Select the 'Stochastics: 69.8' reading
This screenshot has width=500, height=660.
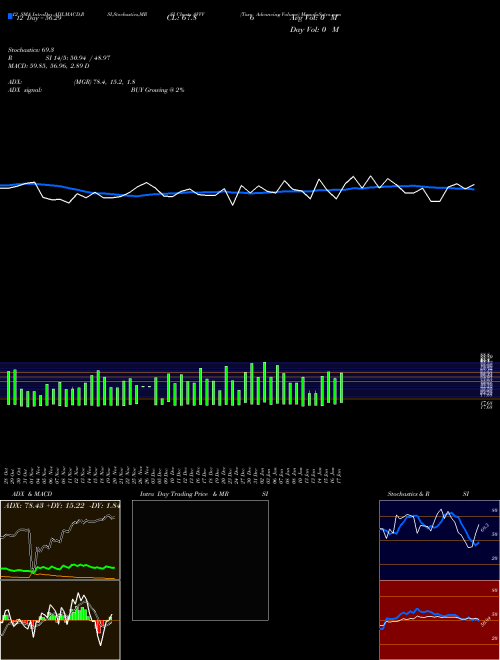31,50
